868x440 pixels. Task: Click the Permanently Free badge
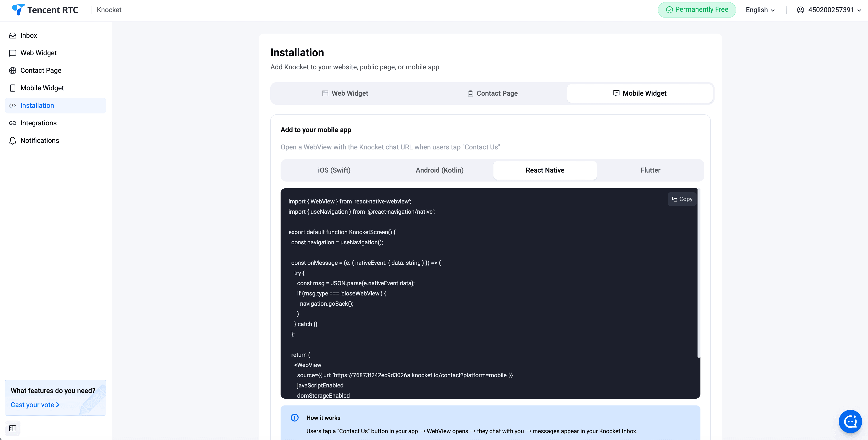(697, 10)
